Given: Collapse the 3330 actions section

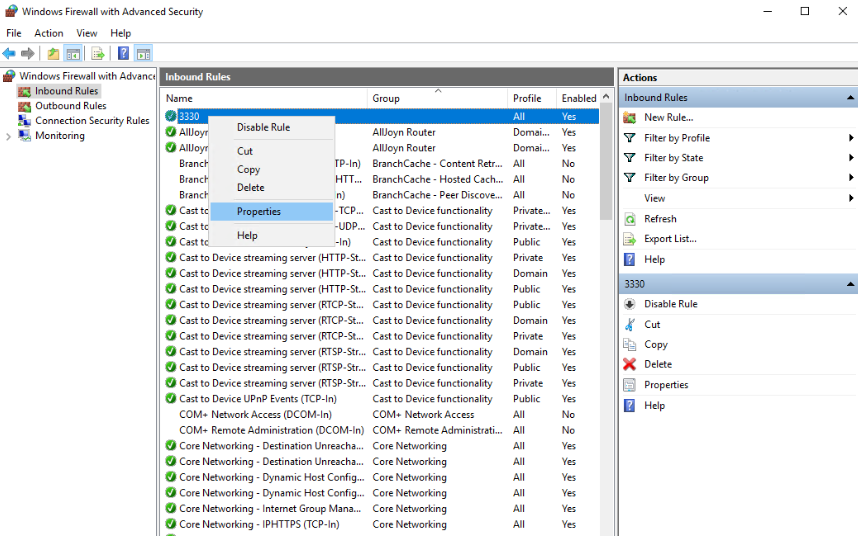Looking at the screenshot, I should click(850, 284).
